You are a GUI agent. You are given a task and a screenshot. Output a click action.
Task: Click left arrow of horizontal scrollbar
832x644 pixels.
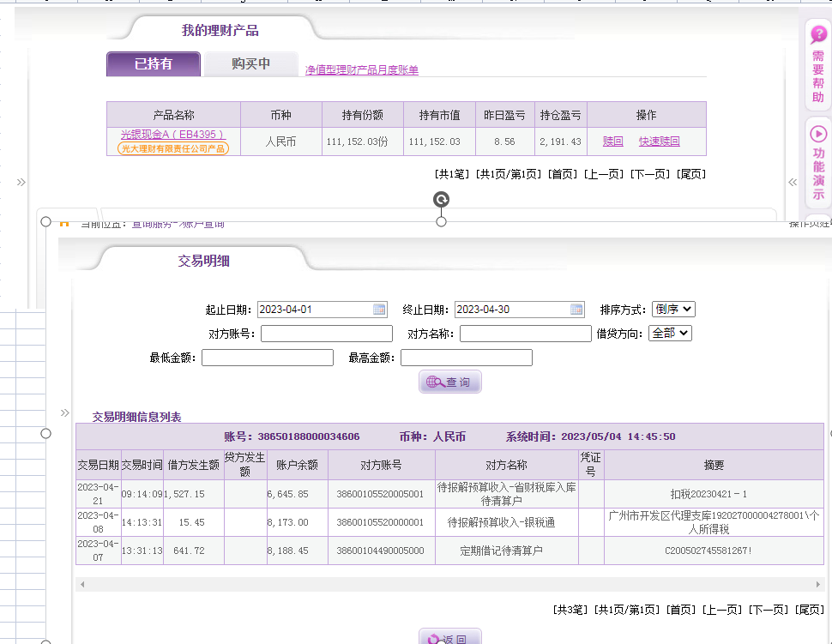(82, 584)
